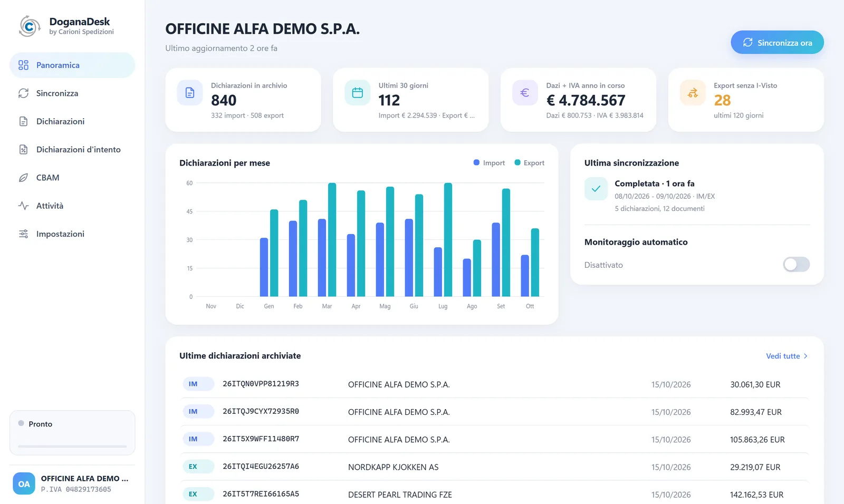Enable the Monitoraggio automatico switch
844x504 pixels.
[x=797, y=264]
